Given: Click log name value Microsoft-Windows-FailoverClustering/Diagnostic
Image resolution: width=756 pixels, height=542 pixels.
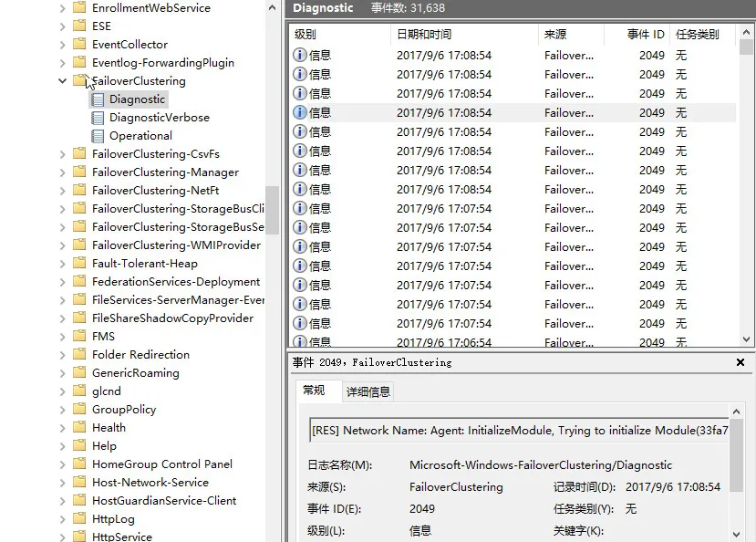Looking at the screenshot, I should (x=541, y=464).
